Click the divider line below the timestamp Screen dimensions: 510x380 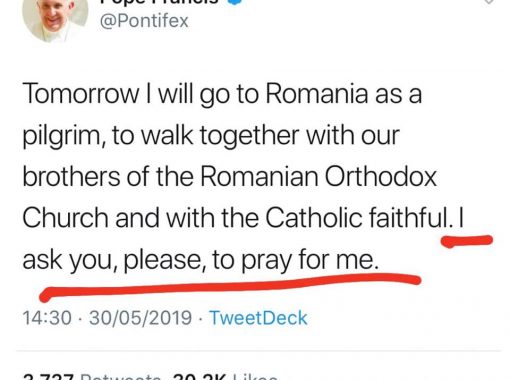click(x=258, y=351)
